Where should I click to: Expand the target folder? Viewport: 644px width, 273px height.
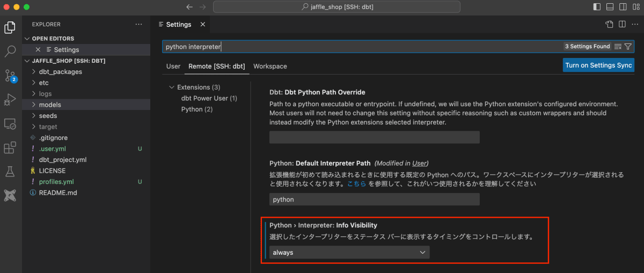pos(86,127)
